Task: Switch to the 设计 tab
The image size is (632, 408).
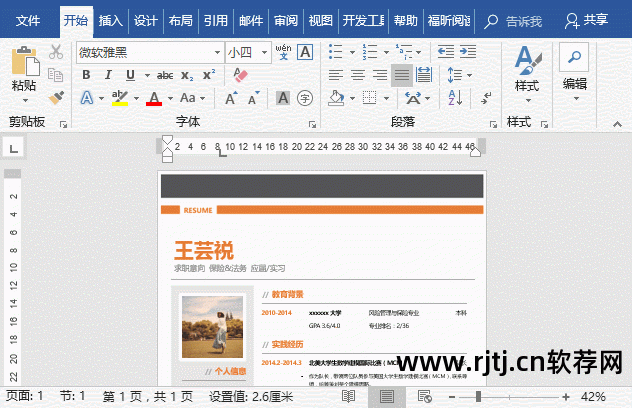Action: pos(146,20)
